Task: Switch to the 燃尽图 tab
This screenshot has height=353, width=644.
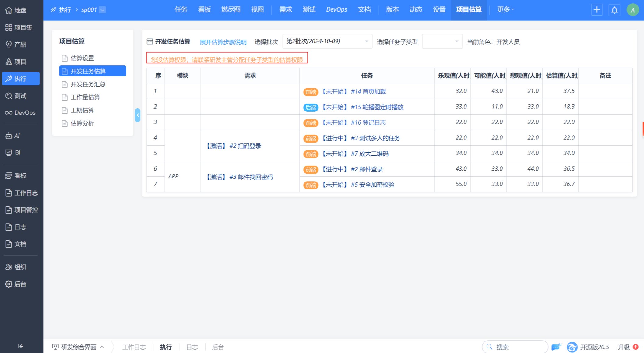Action: [x=231, y=10]
